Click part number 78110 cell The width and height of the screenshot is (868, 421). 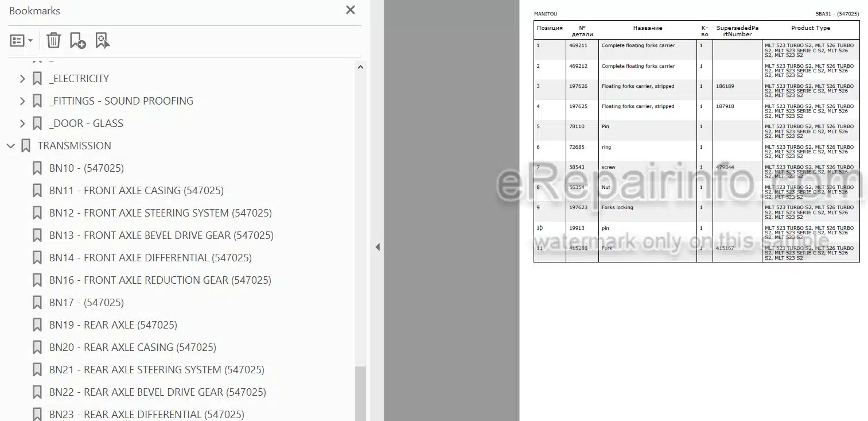pos(577,126)
